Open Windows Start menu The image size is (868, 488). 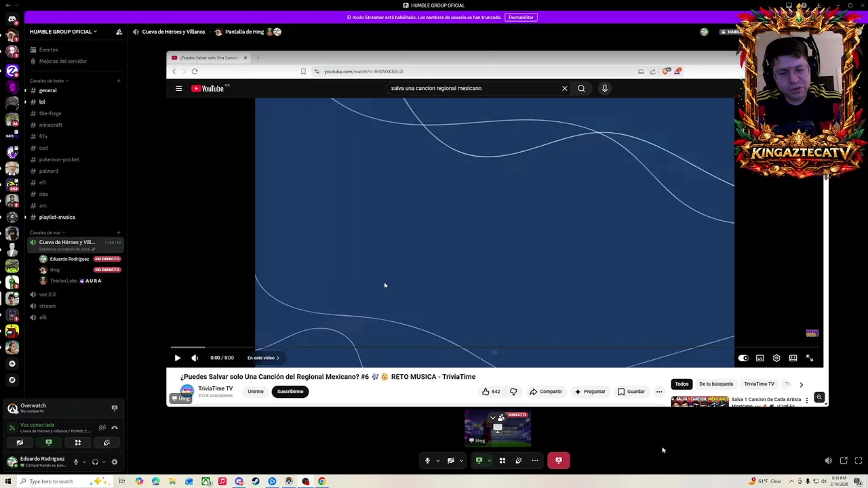point(9,481)
